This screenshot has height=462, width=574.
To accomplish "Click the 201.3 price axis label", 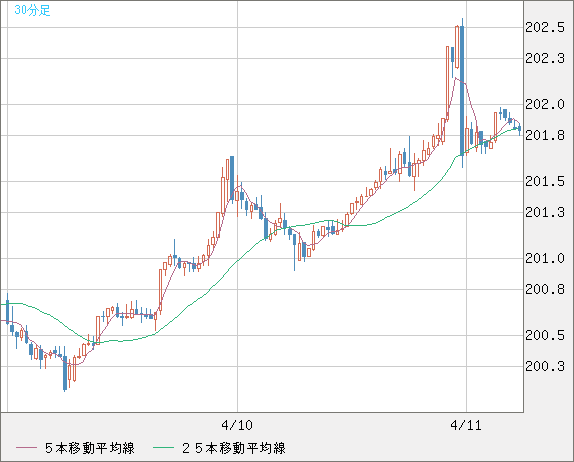I will point(545,212).
